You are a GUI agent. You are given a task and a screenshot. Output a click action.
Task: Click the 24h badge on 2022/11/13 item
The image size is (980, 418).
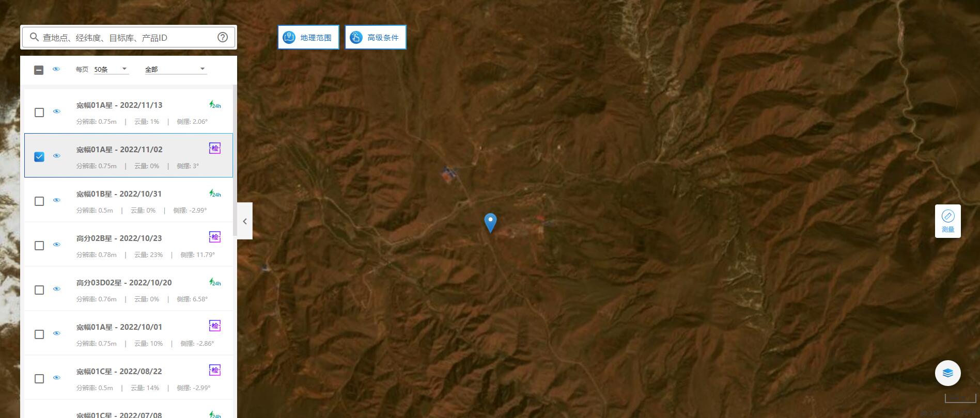pos(215,105)
